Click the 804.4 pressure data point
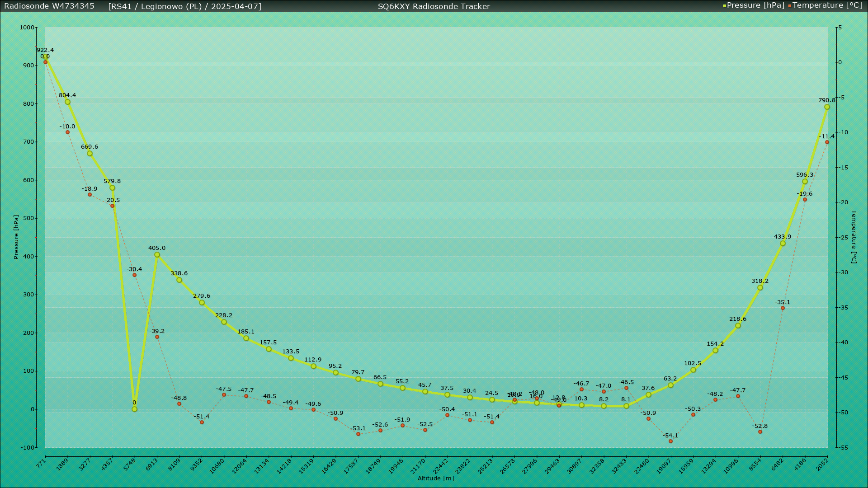868x488 pixels. tap(67, 102)
